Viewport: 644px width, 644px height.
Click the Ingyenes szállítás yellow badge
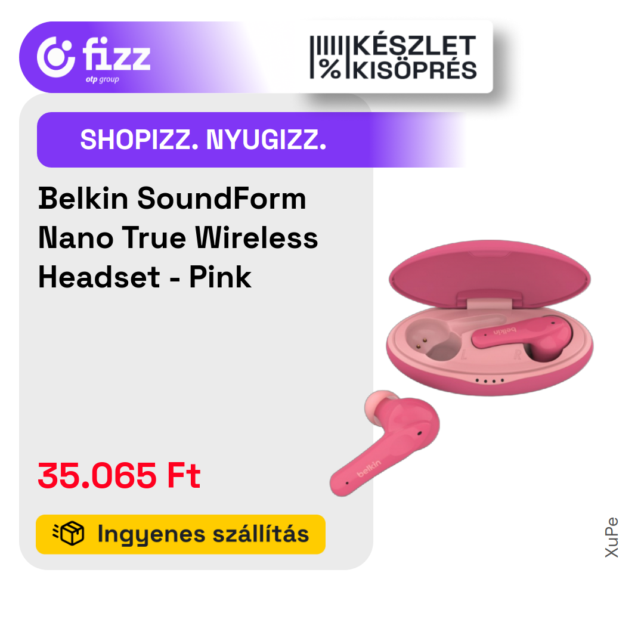pyautogui.click(x=181, y=534)
